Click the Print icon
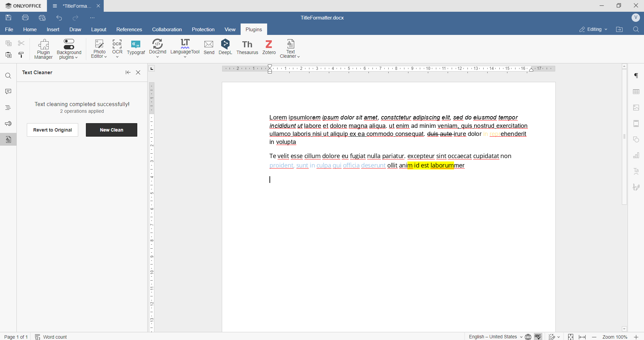This screenshot has width=644, height=340. pyautogui.click(x=25, y=18)
